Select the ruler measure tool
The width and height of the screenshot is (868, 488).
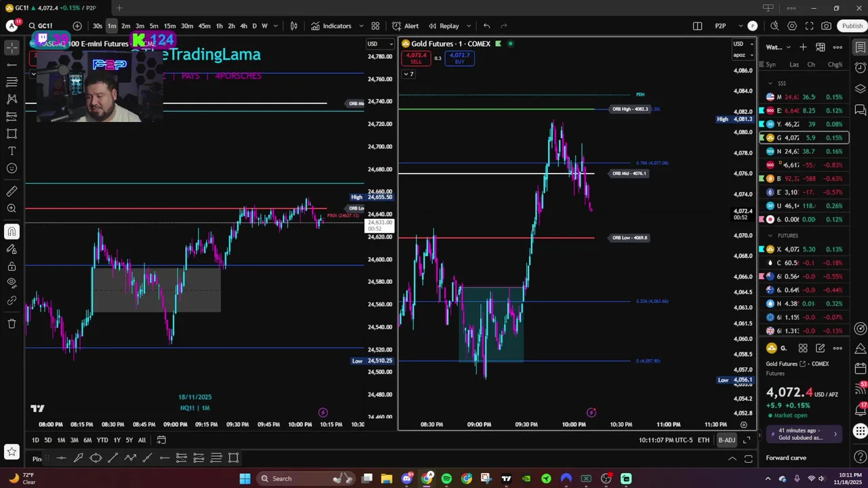click(12, 192)
